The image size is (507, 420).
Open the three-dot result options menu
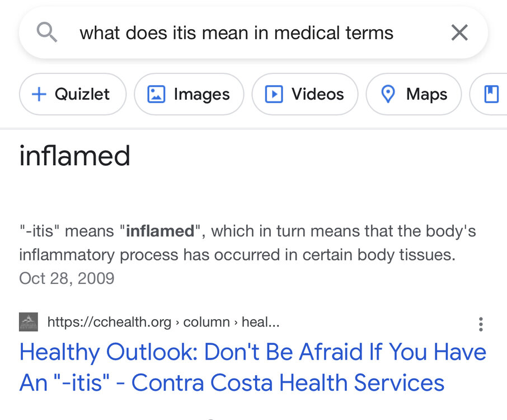pyautogui.click(x=480, y=324)
